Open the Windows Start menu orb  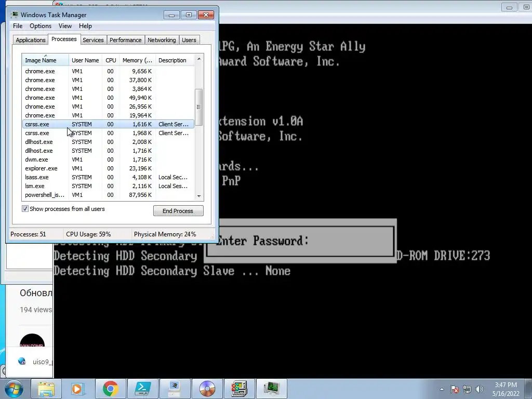[x=14, y=389]
